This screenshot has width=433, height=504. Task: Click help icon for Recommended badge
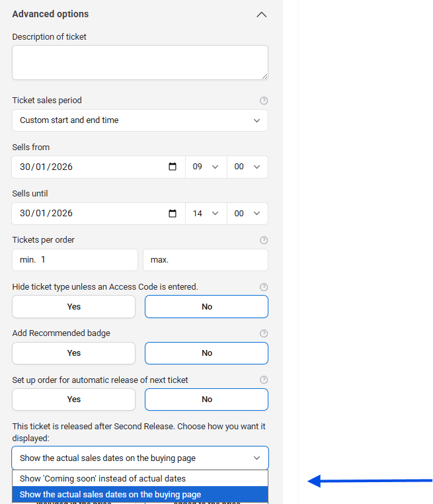(x=264, y=333)
